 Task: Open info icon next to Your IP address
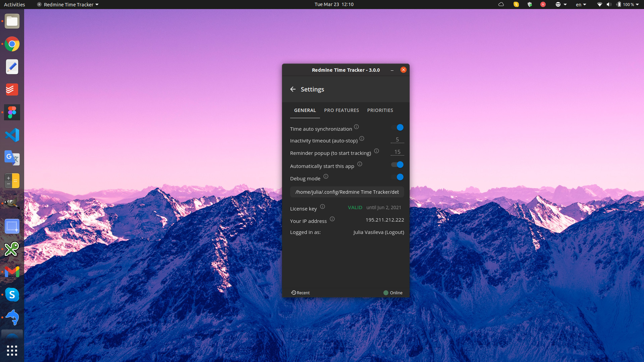pos(332,219)
